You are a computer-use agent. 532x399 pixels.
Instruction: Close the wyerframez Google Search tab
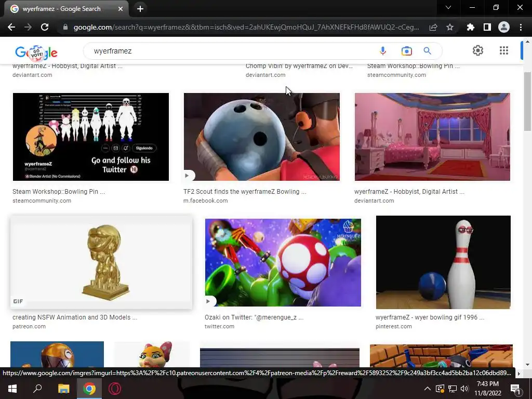coord(121,9)
